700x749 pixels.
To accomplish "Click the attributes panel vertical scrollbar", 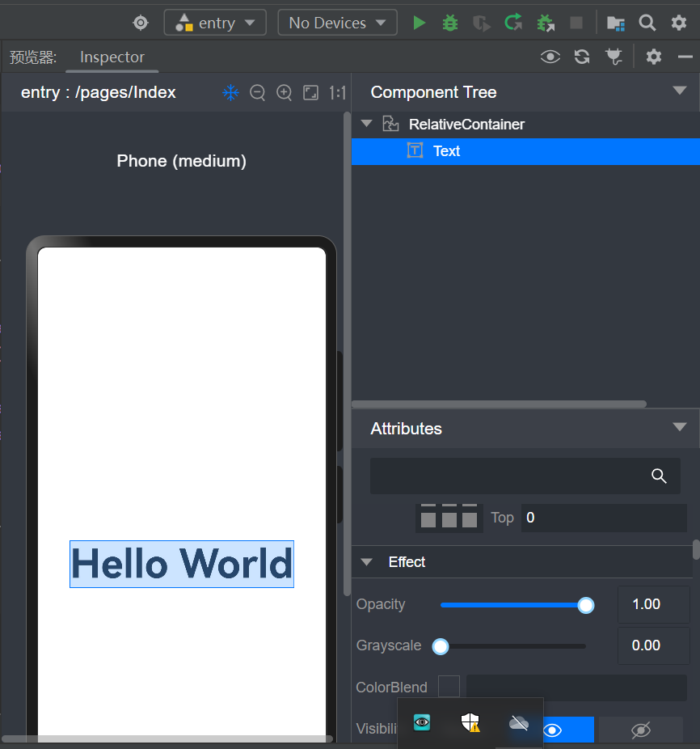I will [x=696, y=549].
